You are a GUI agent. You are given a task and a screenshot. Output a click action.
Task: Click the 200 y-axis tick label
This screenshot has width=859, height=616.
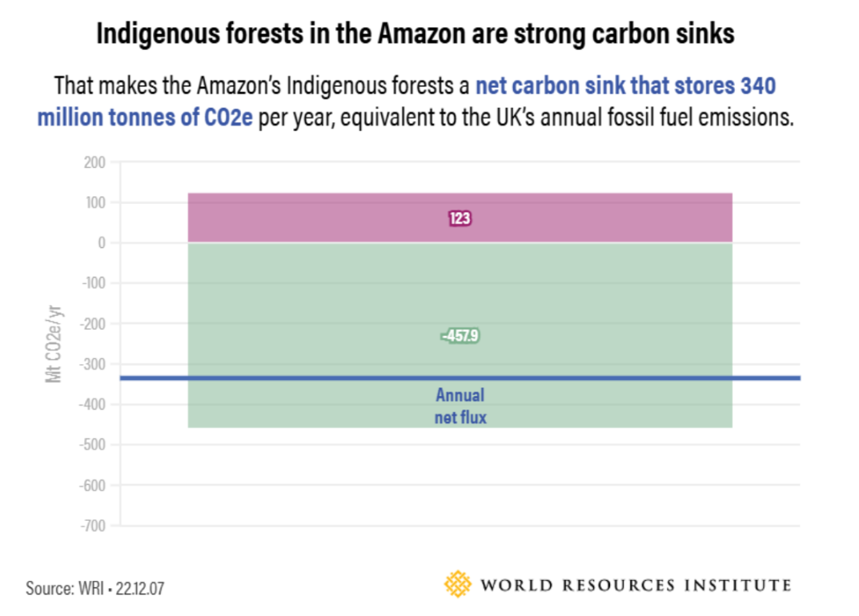pyautogui.click(x=94, y=162)
